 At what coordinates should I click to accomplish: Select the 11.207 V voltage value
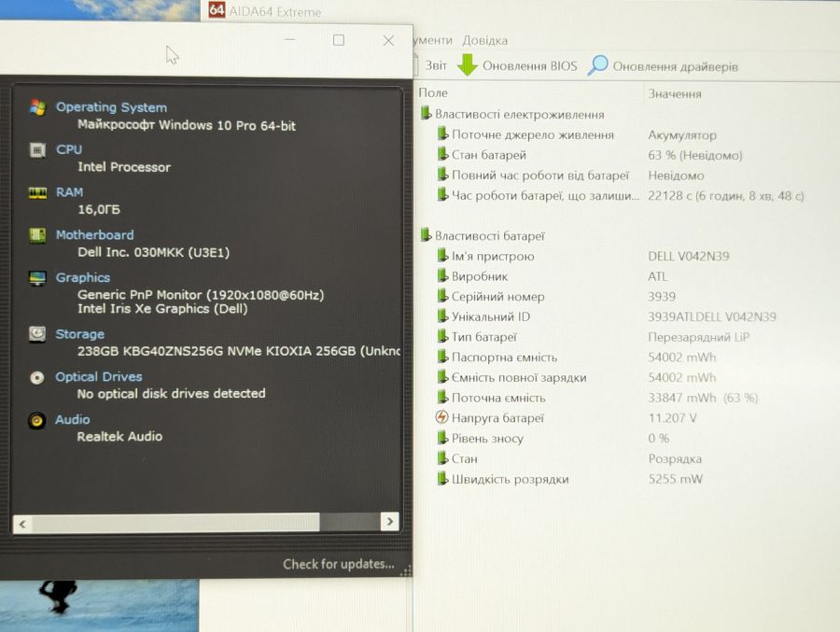pyautogui.click(x=672, y=418)
